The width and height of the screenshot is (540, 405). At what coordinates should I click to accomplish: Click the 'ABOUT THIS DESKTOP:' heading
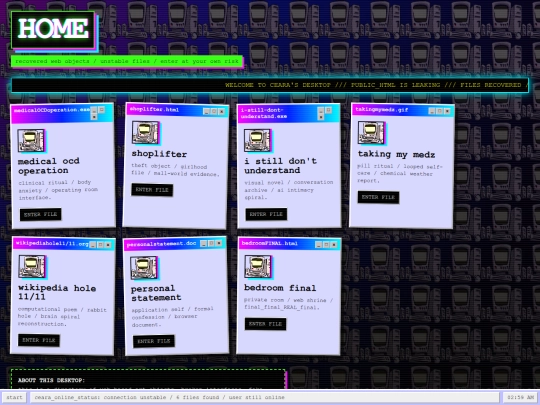tap(51, 380)
